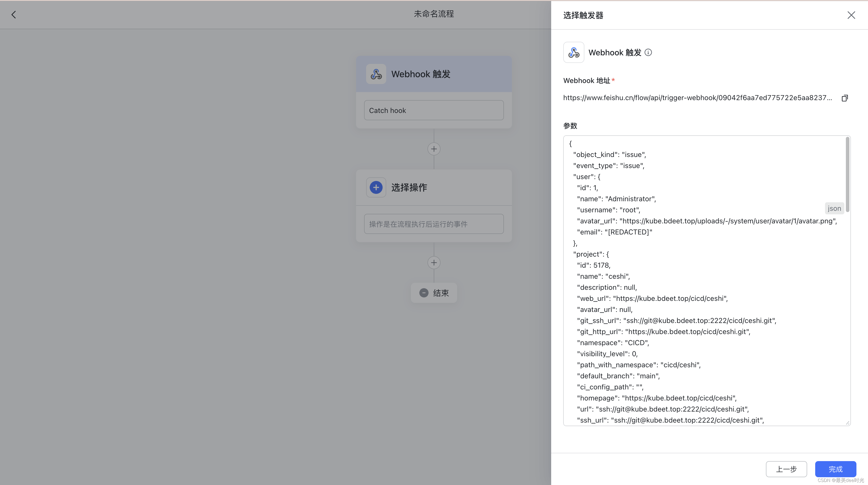The width and height of the screenshot is (868, 485).
Task: Click the info icon beside Webhook 触发
Action: tap(648, 52)
